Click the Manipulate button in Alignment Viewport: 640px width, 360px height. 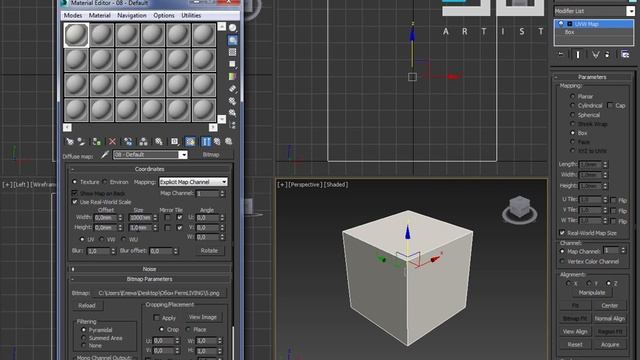(x=592, y=293)
